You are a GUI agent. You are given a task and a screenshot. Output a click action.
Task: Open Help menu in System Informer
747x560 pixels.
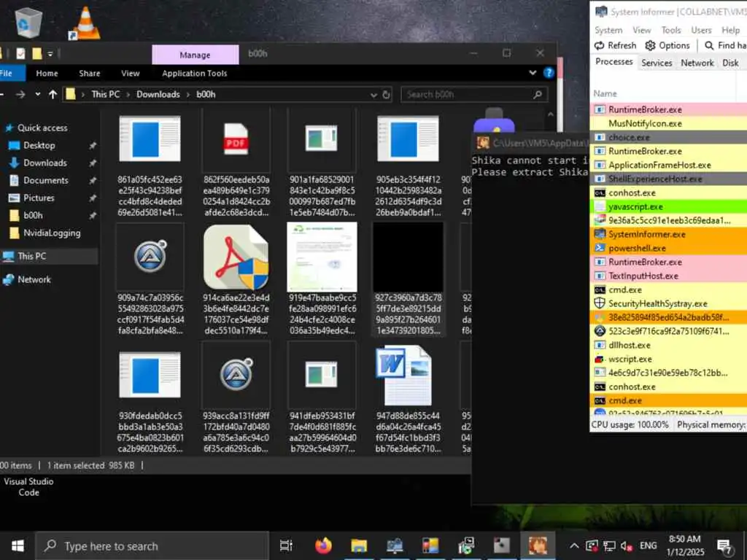pos(730,30)
